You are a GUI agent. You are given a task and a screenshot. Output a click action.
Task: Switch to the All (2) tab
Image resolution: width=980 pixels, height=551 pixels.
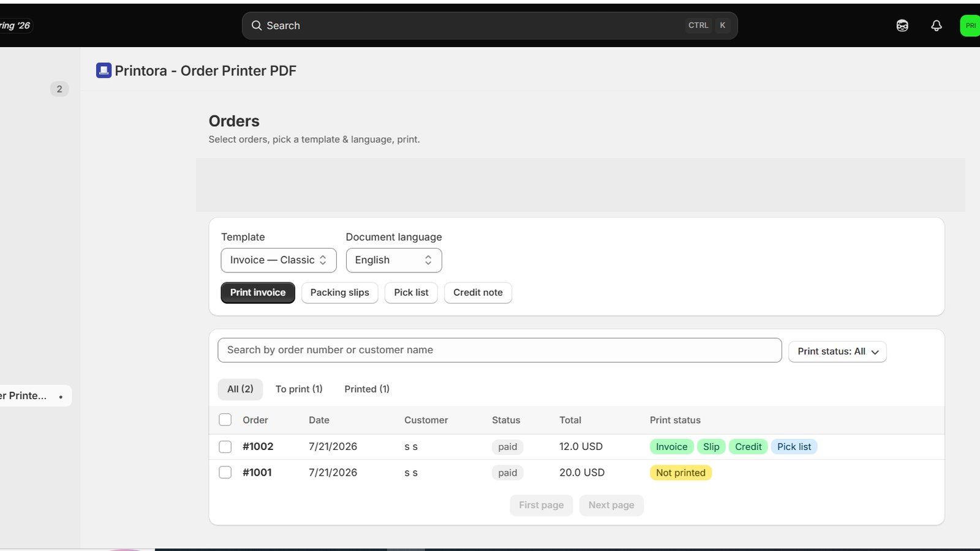tap(240, 389)
